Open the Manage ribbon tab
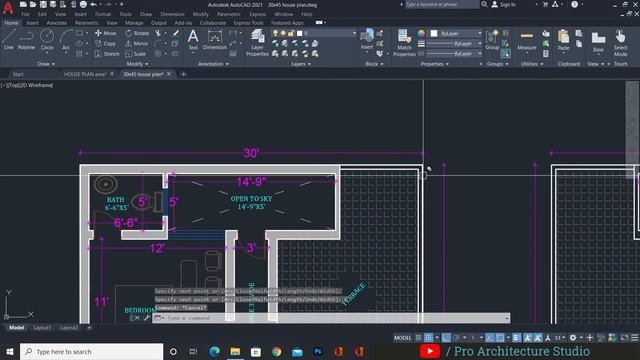The width and height of the screenshot is (640, 360). click(134, 23)
